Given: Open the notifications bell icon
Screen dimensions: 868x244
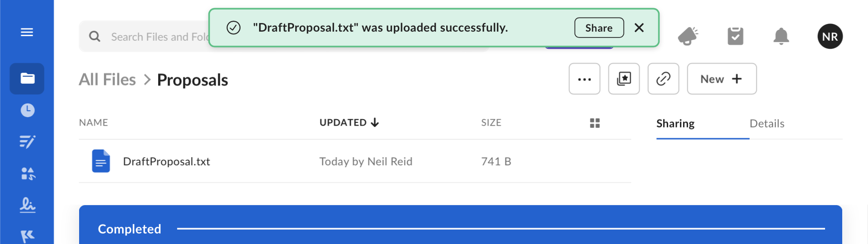Looking at the screenshot, I should pos(781,36).
